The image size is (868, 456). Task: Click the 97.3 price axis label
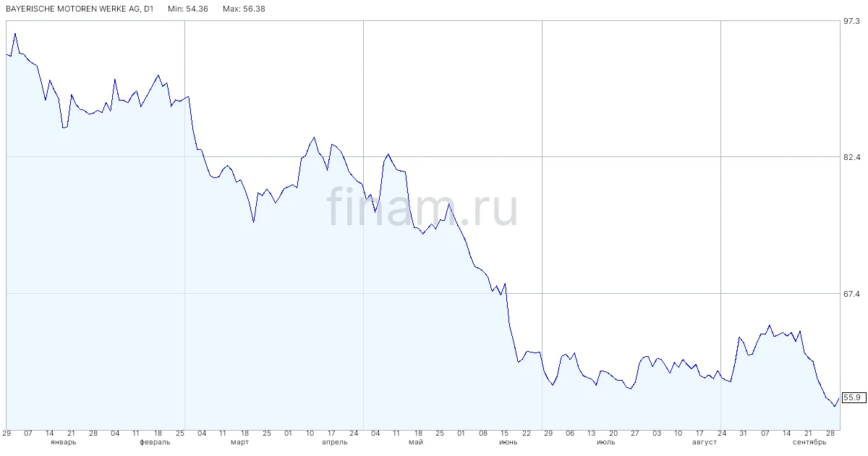(x=851, y=22)
